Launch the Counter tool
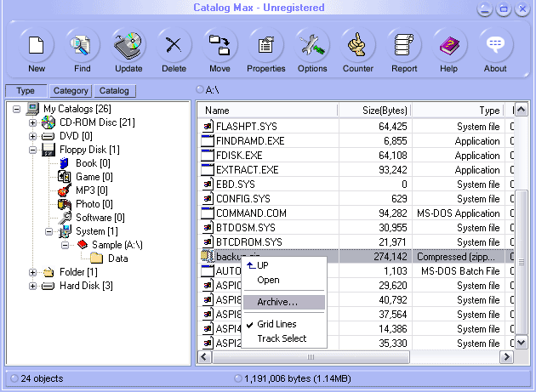The width and height of the screenshot is (536, 392). [357, 46]
